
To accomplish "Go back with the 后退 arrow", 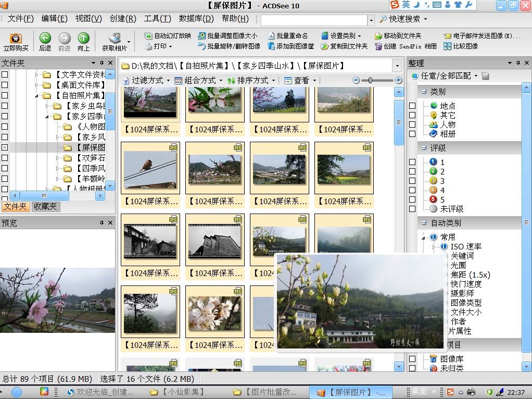I will pos(45,39).
